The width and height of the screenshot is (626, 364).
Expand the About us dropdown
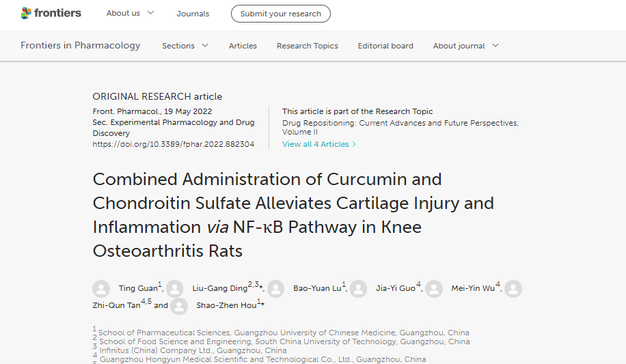pyautogui.click(x=130, y=14)
